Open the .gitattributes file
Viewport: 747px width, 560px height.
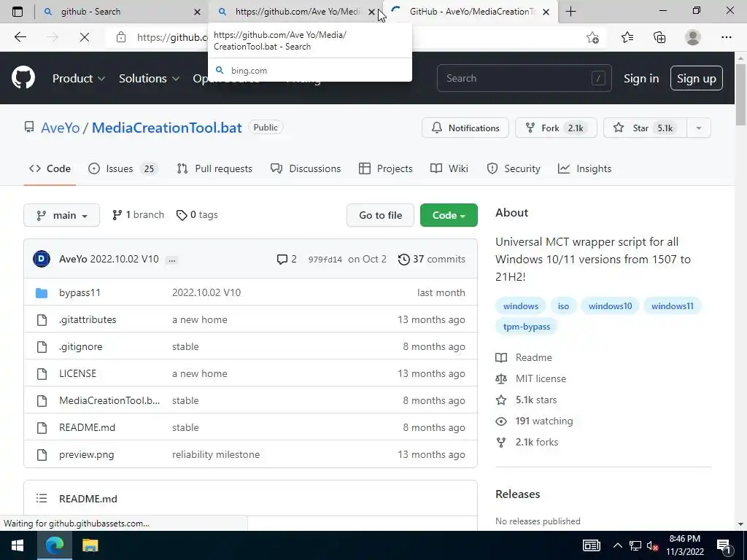[x=88, y=319]
